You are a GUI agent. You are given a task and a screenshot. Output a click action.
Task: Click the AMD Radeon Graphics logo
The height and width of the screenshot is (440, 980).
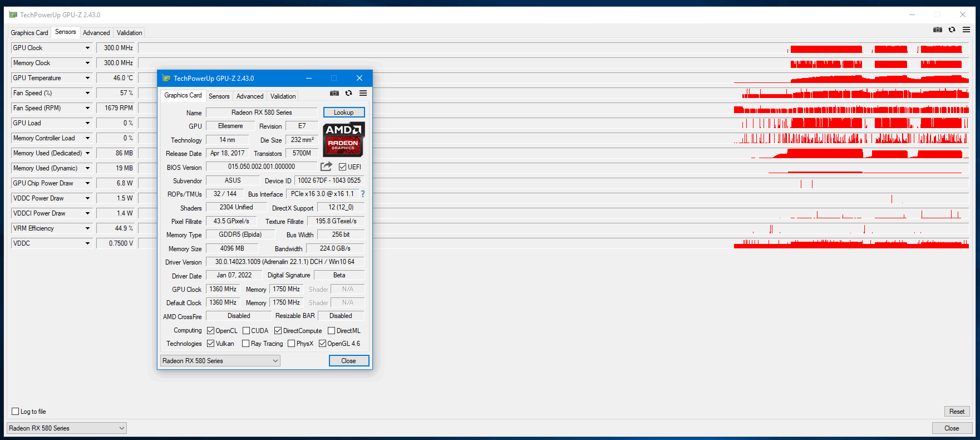click(344, 139)
